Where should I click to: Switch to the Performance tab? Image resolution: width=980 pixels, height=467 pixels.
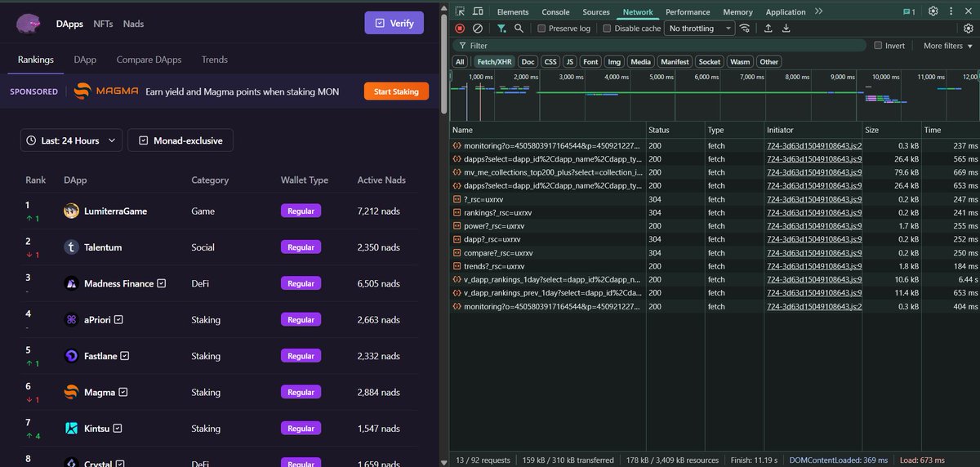coord(688,12)
